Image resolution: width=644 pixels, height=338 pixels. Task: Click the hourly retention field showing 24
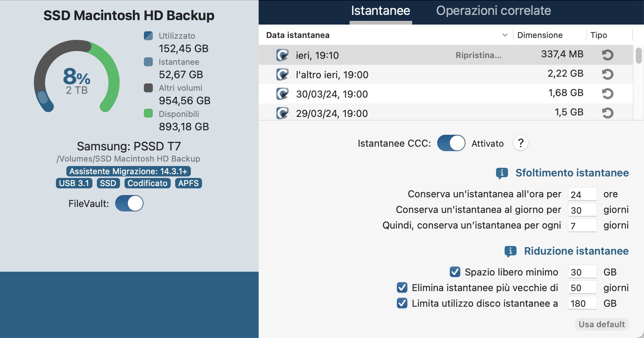[x=582, y=194]
